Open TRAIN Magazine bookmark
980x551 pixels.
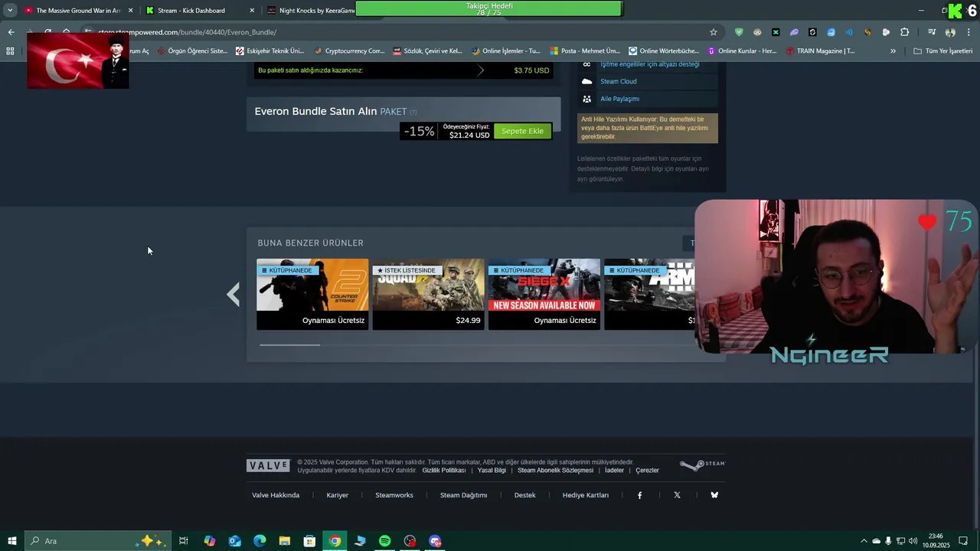[820, 51]
